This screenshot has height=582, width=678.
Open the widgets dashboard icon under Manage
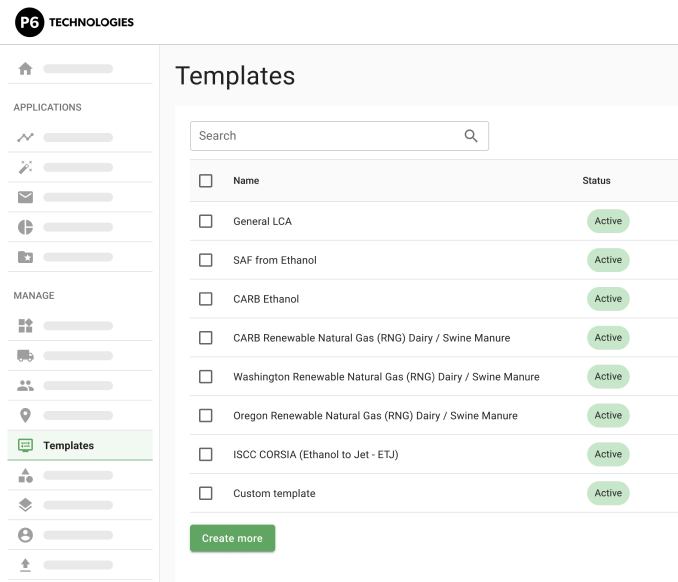tap(25, 326)
